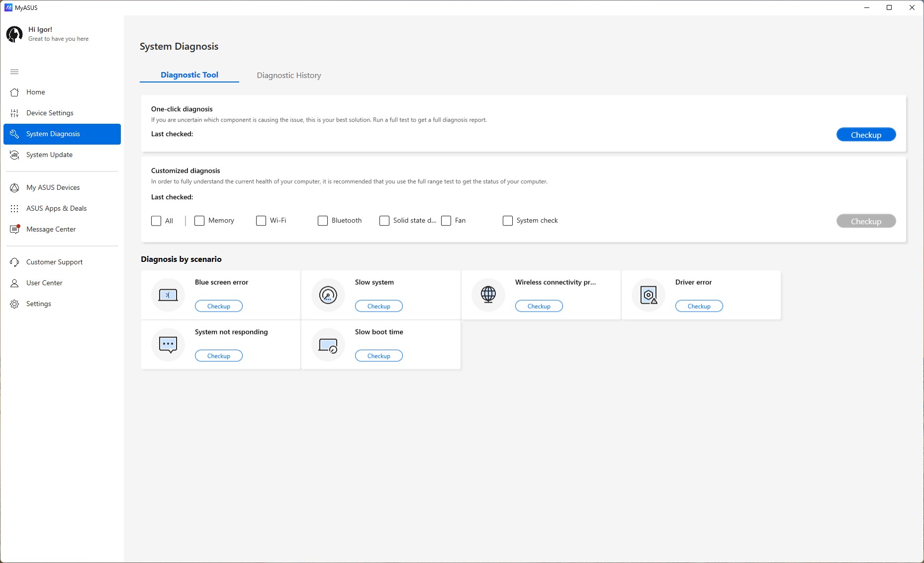Select the Bluetooth checkbox
This screenshot has height=563, width=924.
(x=323, y=221)
